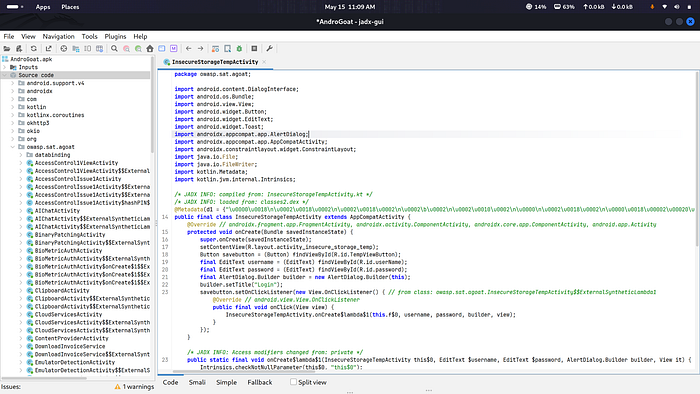Open the Tools menu

pyautogui.click(x=89, y=37)
